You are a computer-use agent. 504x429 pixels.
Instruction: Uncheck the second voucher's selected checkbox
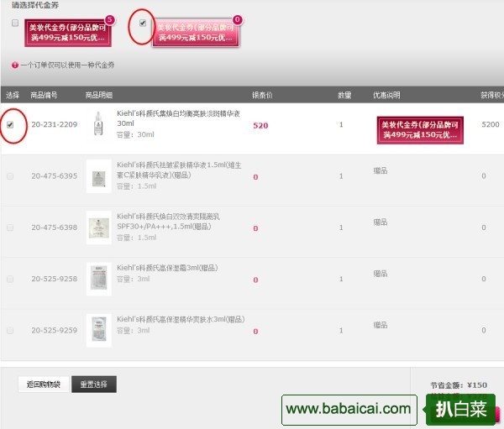click(x=143, y=24)
